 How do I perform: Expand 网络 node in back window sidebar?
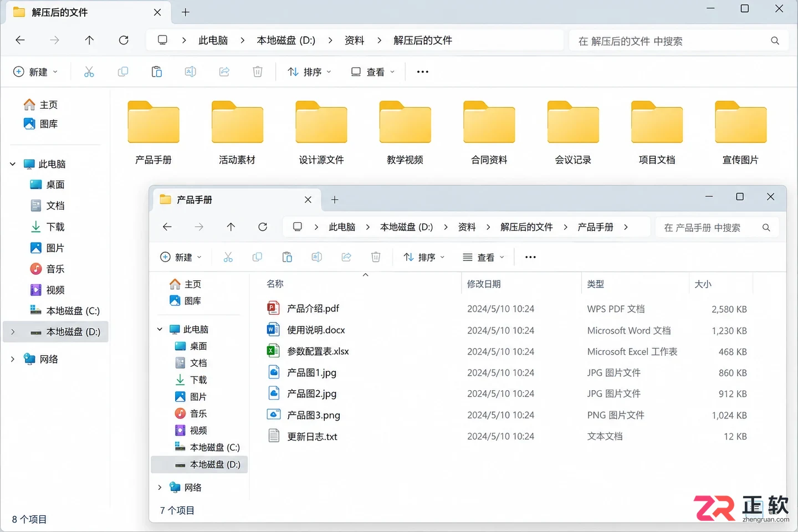(13, 359)
